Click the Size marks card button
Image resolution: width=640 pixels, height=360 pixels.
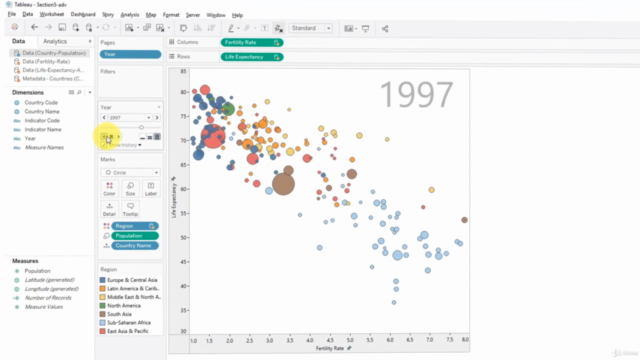(x=130, y=189)
